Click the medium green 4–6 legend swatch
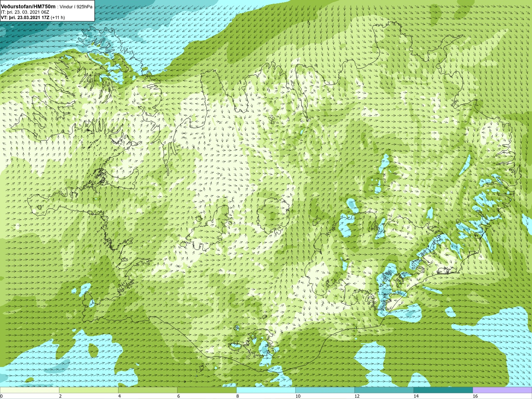 tap(148, 390)
